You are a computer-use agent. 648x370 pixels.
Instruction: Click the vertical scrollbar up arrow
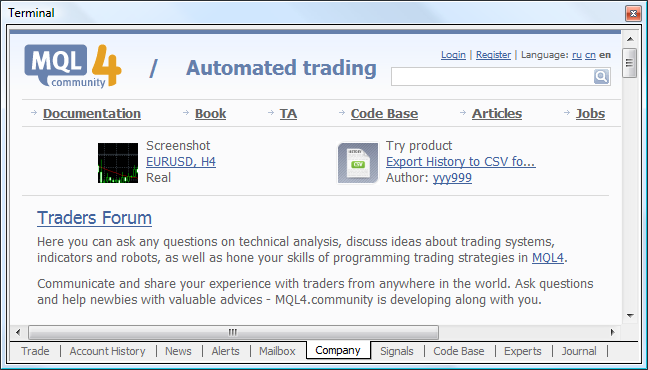tap(630, 39)
